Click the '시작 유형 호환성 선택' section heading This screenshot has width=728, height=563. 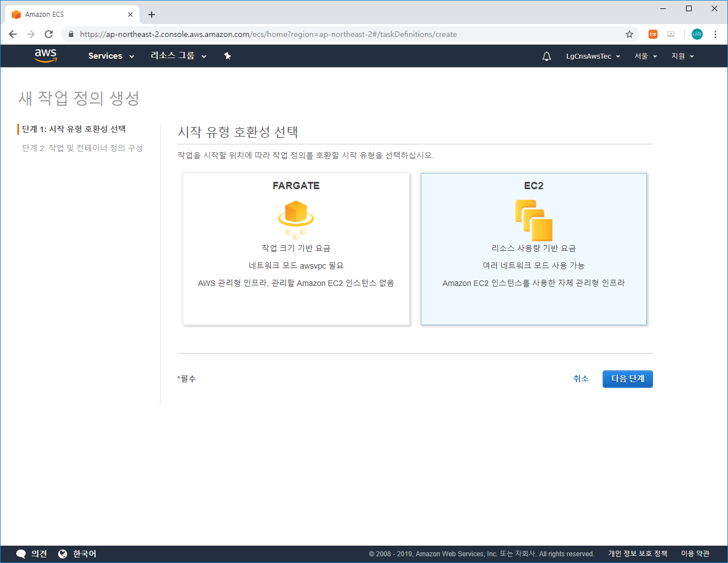238,132
